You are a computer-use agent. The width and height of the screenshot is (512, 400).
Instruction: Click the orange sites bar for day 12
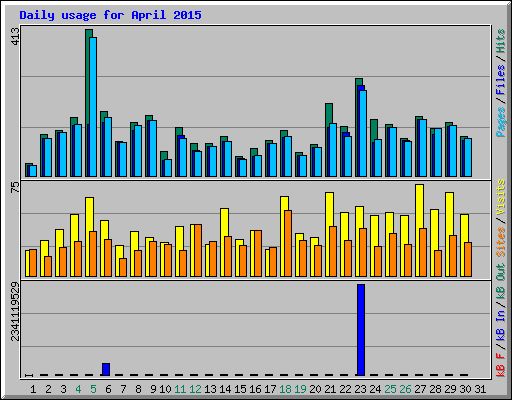pyautogui.click(x=198, y=250)
